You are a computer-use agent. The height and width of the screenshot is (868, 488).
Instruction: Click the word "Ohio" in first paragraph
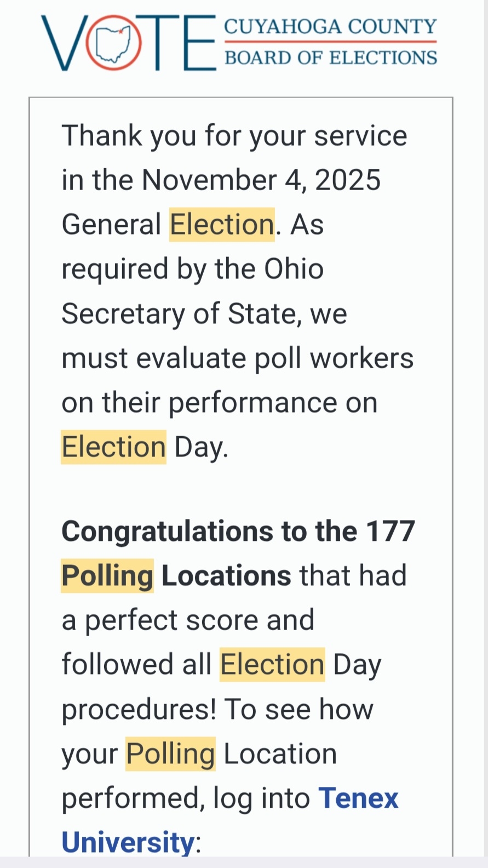pos(294,269)
